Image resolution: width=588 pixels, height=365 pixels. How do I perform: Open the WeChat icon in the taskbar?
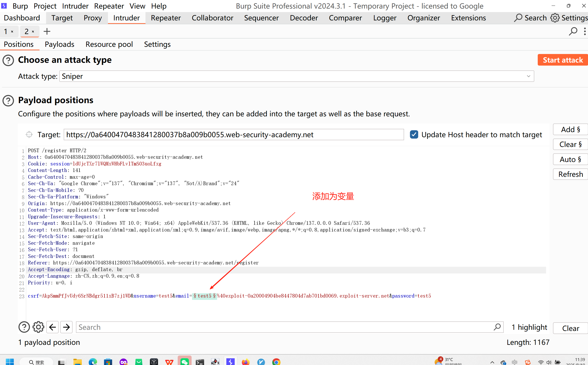pyautogui.click(x=185, y=361)
